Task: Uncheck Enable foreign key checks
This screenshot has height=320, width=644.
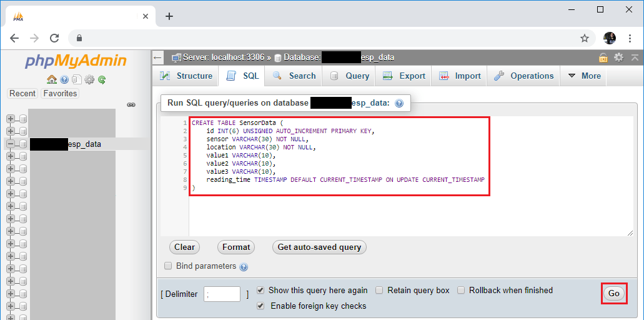Action: click(x=260, y=306)
